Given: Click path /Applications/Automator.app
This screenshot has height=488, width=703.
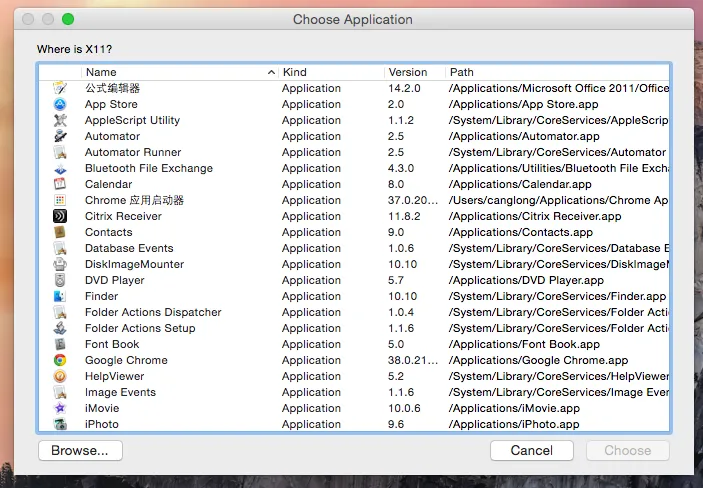Looking at the screenshot, I should [x=525, y=136].
